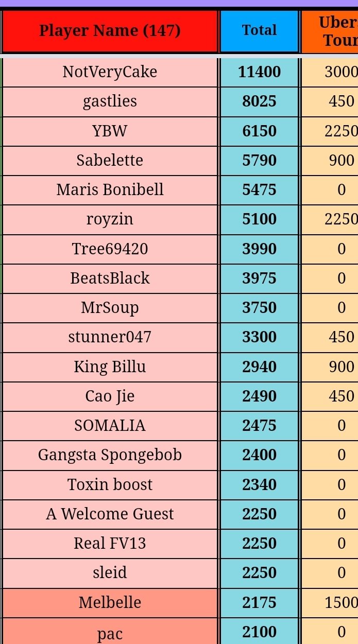Select the blue Total column header
The image size is (358, 644).
point(260,31)
